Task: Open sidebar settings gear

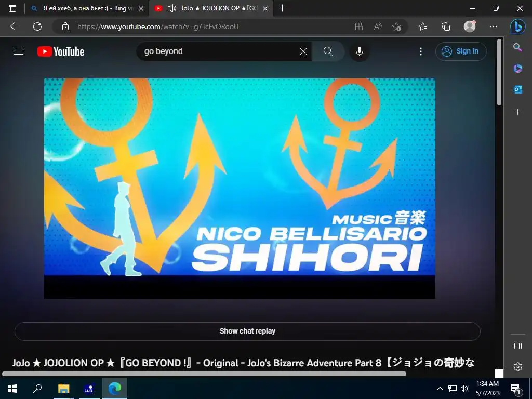Action: click(518, 367)
